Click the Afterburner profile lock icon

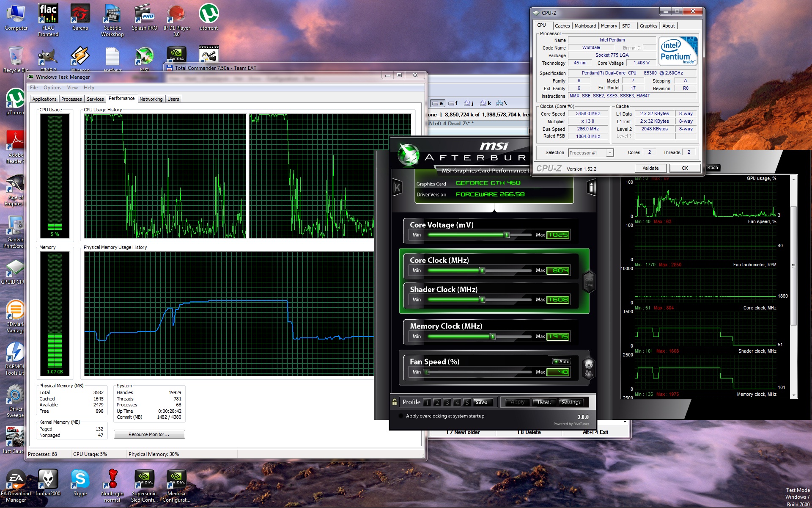(394, 402)
